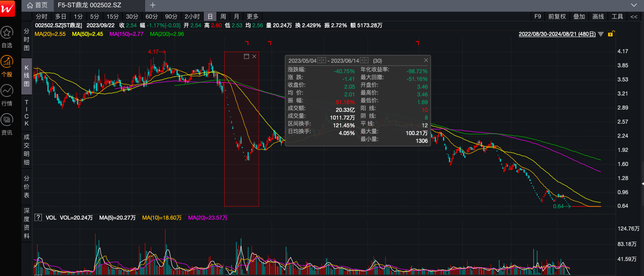The height and width of the screenshot is (276, 644).
Task: Step the 2023/06/14 end date back
Action: click(x=362, y=60)
